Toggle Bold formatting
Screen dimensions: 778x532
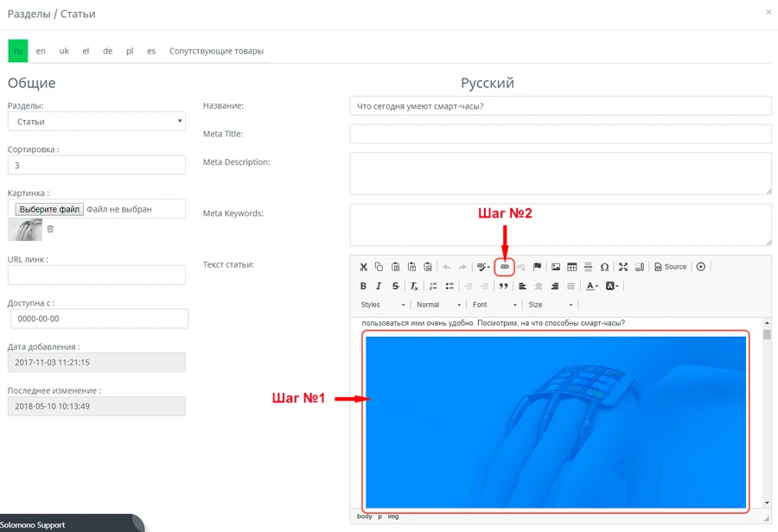pos(363,286)
